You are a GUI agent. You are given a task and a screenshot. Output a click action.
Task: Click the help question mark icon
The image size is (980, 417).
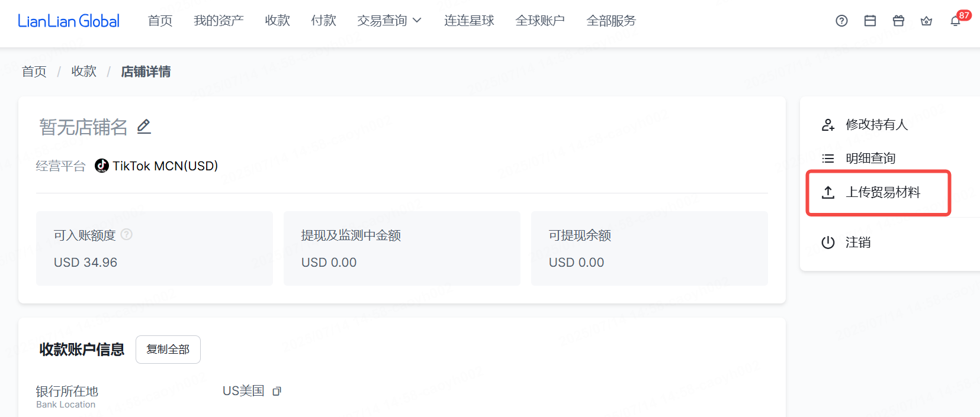pyautogui.click(x=841, y=21)
